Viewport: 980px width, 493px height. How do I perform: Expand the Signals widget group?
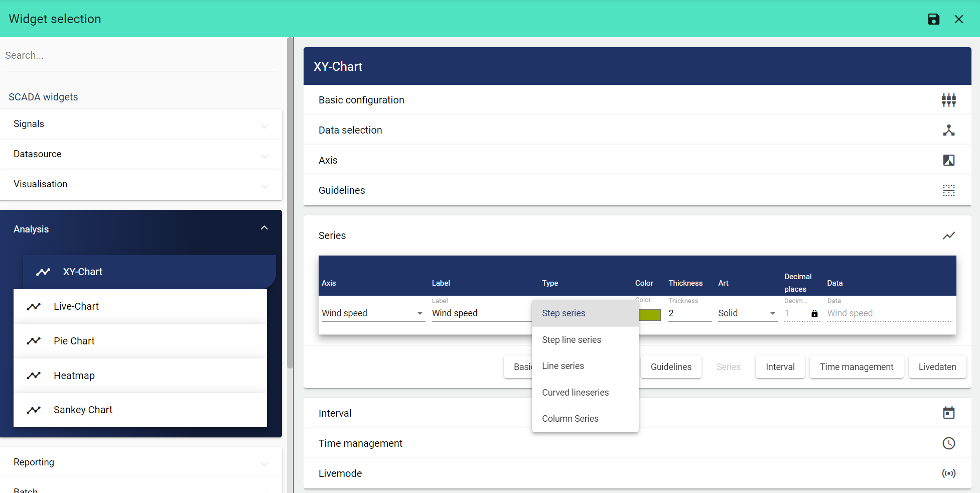point(141,124)
